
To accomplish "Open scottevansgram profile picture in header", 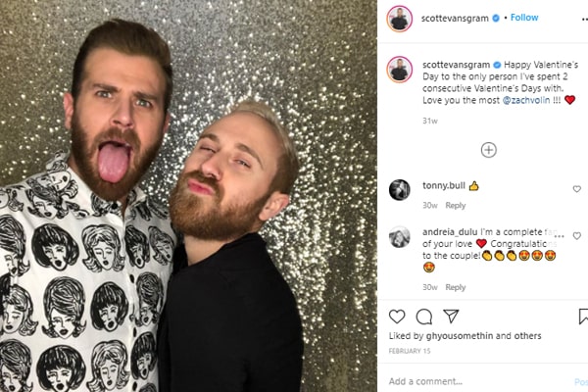I will pyautogui.click(x=400, y=19).
